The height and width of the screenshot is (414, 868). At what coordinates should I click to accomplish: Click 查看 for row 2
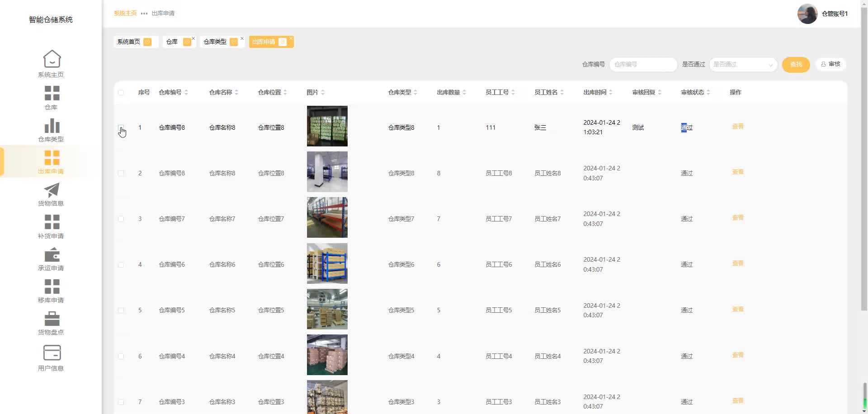(738, 172)
